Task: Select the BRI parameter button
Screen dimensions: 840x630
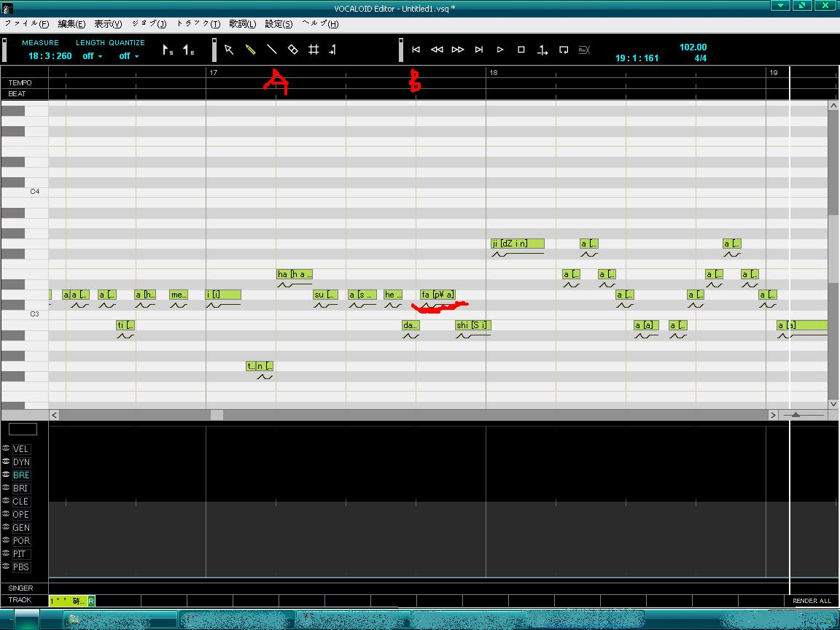Action: (20, 488)
